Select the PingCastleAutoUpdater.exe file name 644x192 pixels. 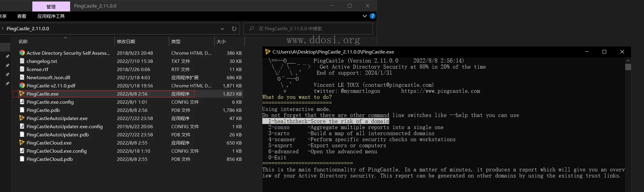(57, 118)
